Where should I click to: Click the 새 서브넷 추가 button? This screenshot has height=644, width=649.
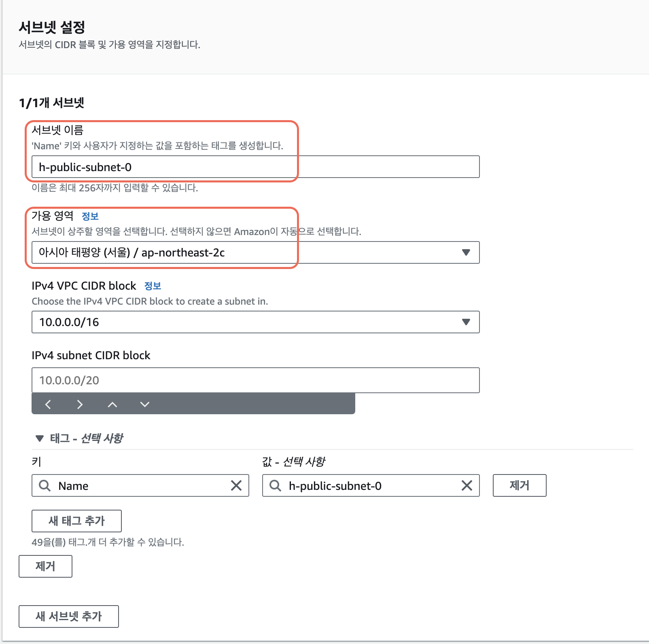tap(69, 616)
